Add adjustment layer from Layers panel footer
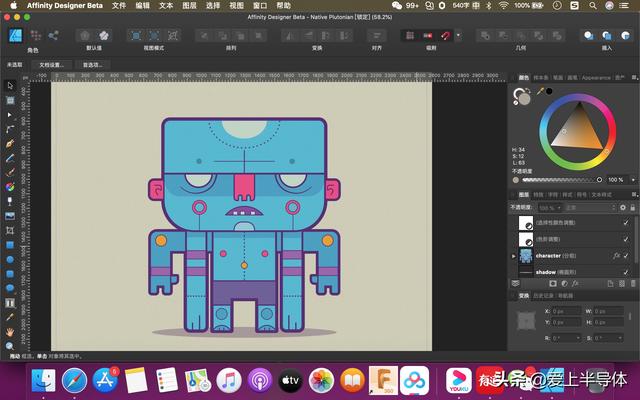The image size is (640, 400). pyautogui.click(x=564, y=283)
